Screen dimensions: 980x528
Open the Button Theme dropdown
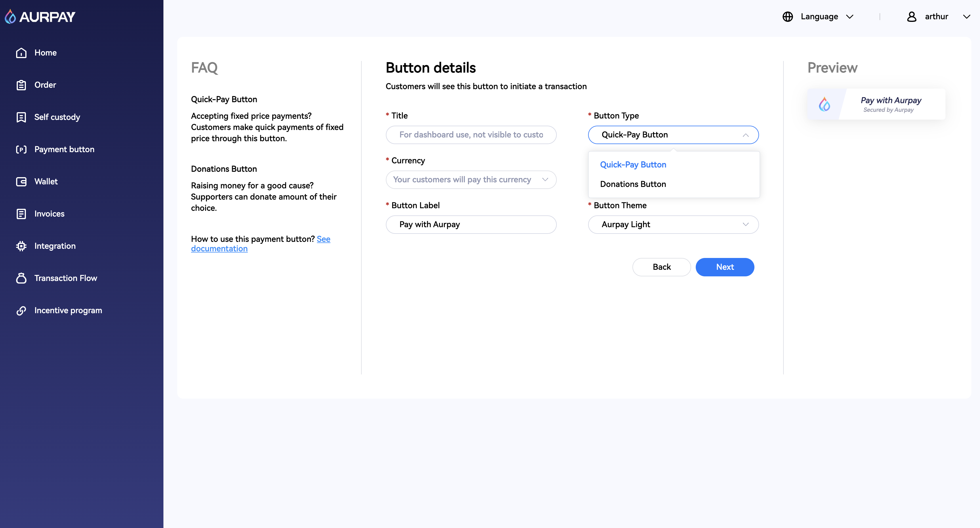(x=673, y=225)
